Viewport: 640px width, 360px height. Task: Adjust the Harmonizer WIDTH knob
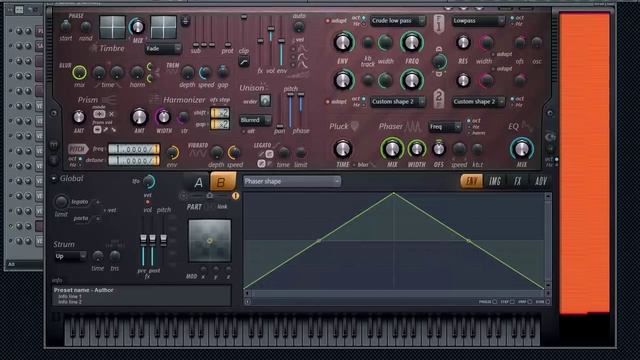tap(163, 117)
